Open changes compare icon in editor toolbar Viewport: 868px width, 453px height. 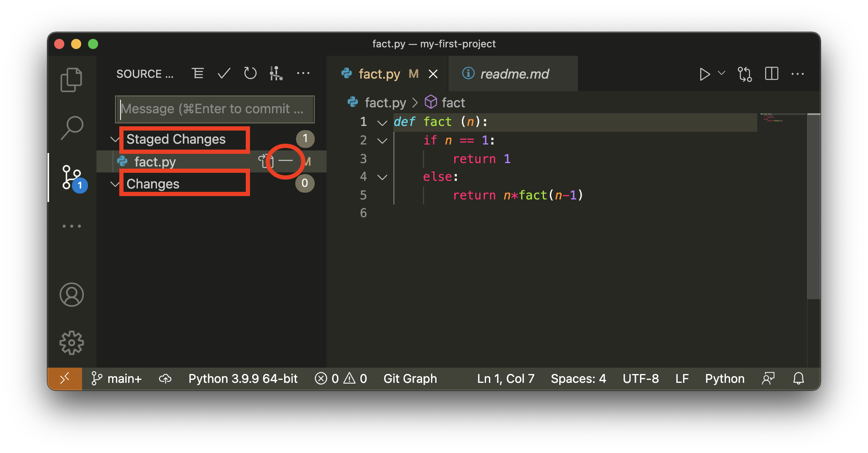[744, 74]
